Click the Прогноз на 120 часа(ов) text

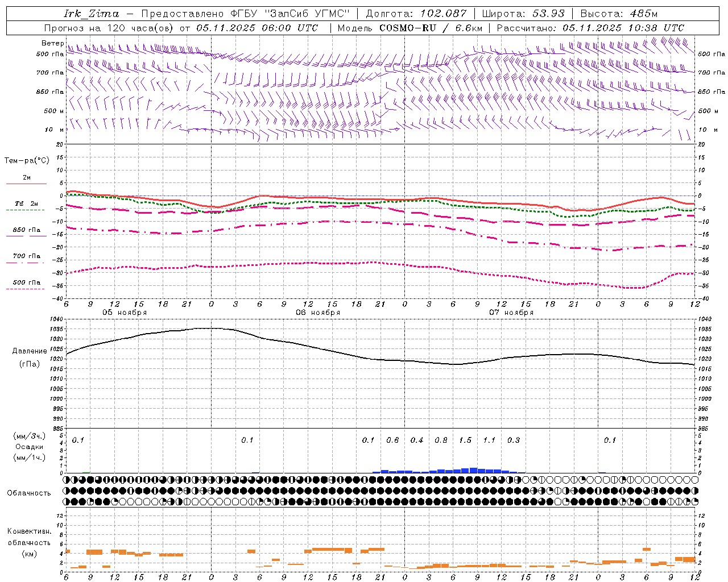coord(110,28)
